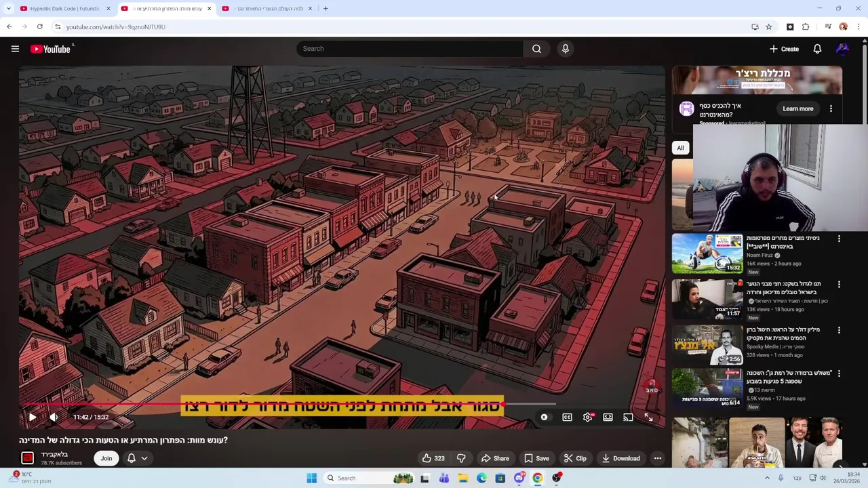Open options for the 13K views video
Screen dimensions: 868x488
coord(839,284)
